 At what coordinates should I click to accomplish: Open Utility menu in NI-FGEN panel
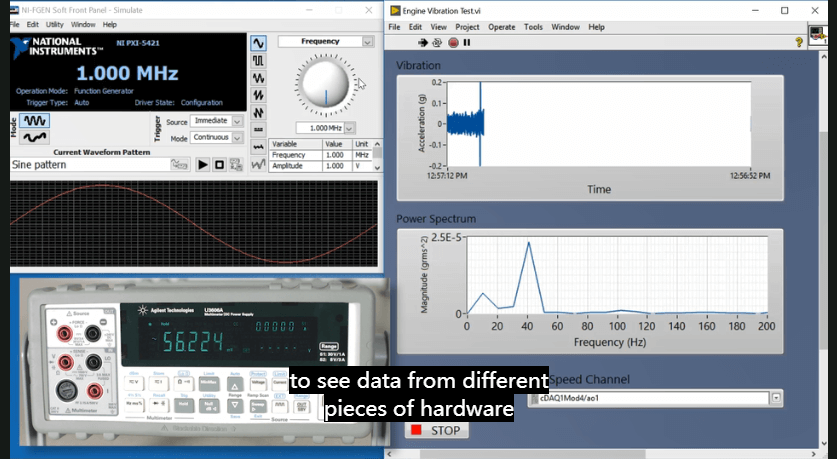[54, 25]
